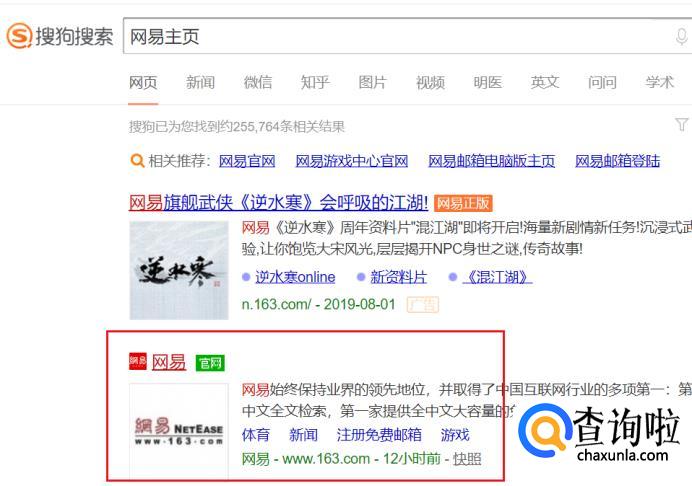The width and height of the screenshot is (692, 486).
Task: Open the 网易 official result title
Action: click(x=169, y=362)
